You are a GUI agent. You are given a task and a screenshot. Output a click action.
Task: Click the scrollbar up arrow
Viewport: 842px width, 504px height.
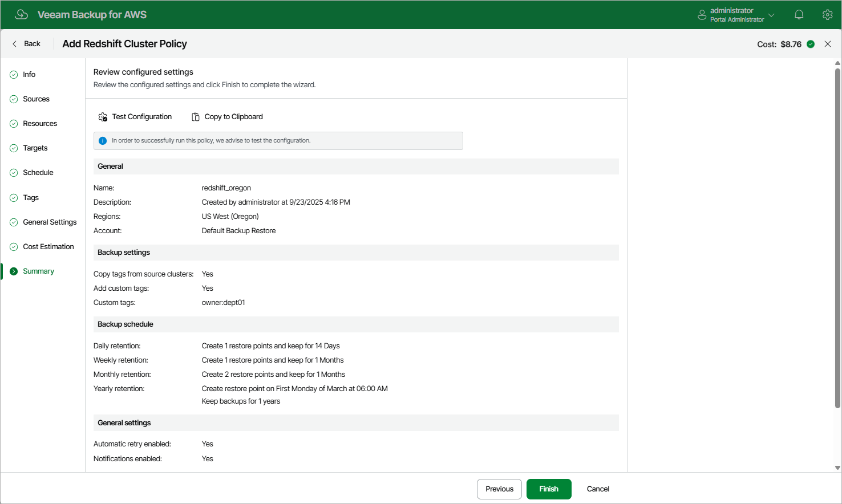(837, 63)
